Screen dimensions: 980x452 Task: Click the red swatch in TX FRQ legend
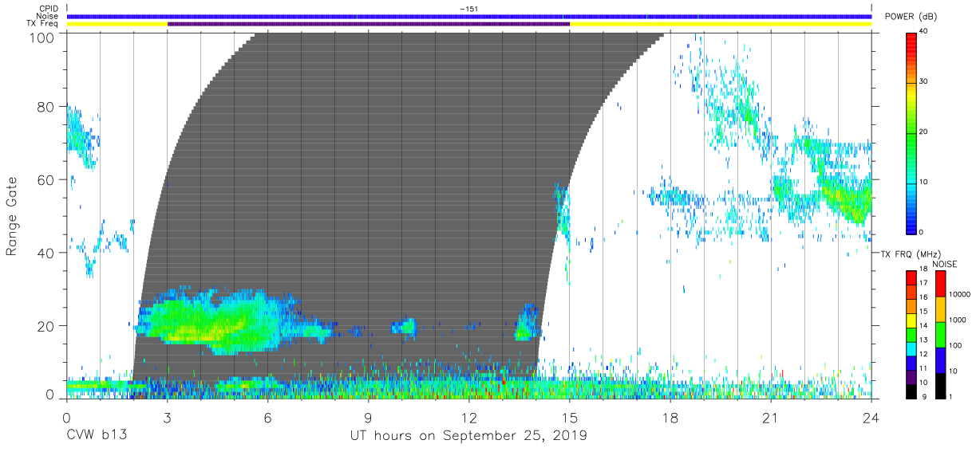coord(911,277)
